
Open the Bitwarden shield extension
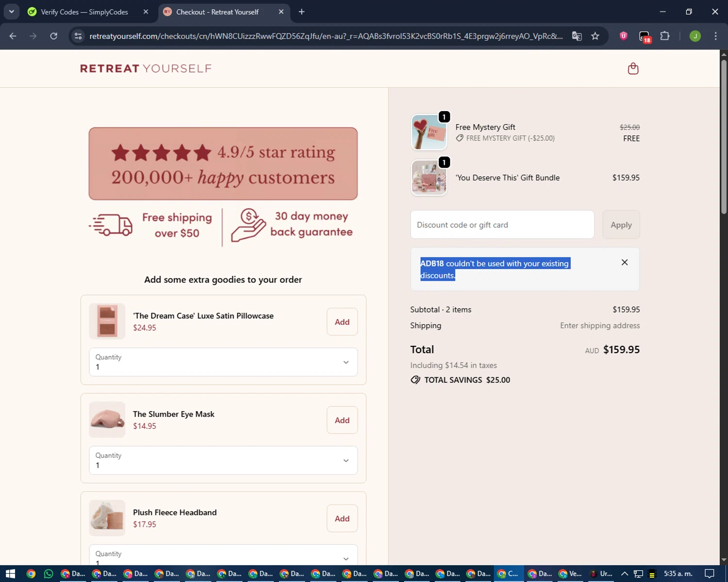tap(624, 36)
